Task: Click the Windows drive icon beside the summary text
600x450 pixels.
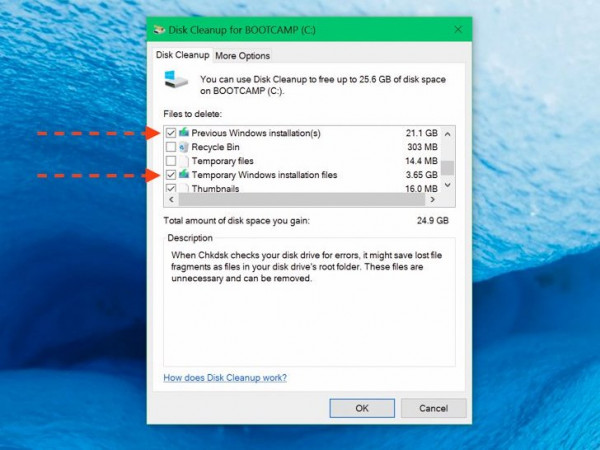Action: click(176, 80)
